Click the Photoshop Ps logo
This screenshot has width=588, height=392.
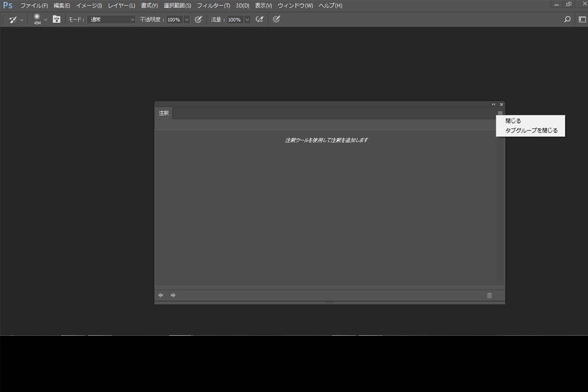tap(7, 5)
